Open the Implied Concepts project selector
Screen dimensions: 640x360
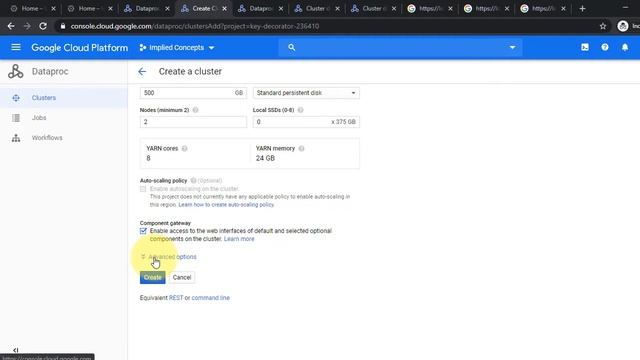pyautogui.click(x=176, y=48)
